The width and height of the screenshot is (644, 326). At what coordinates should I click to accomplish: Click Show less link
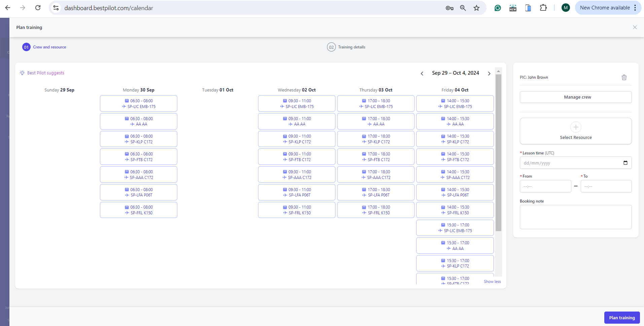tap(492, 282)
